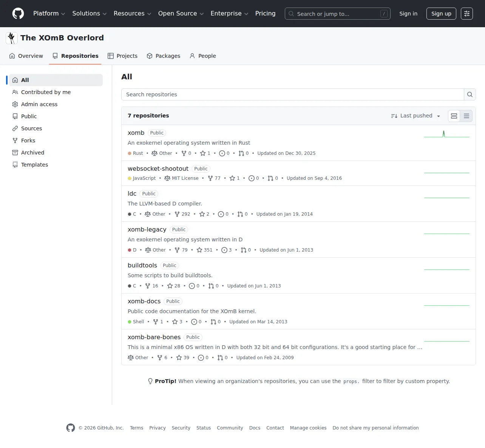Open forks of xomb-docs repository

[x=158, y=322]
